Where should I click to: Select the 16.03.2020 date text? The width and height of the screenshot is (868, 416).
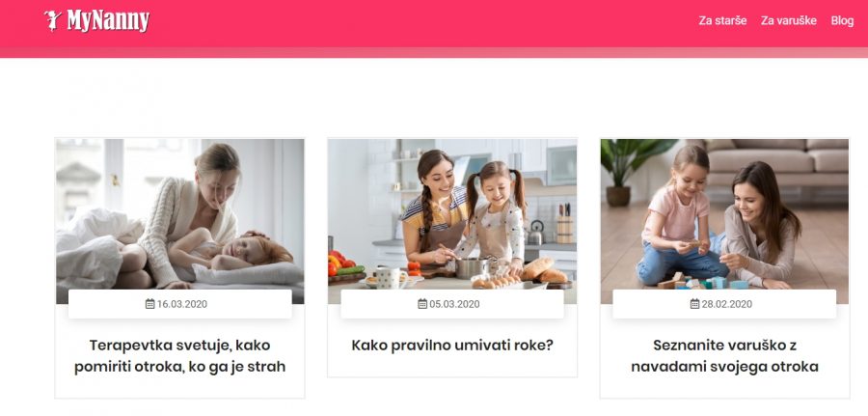click(182, 304)
